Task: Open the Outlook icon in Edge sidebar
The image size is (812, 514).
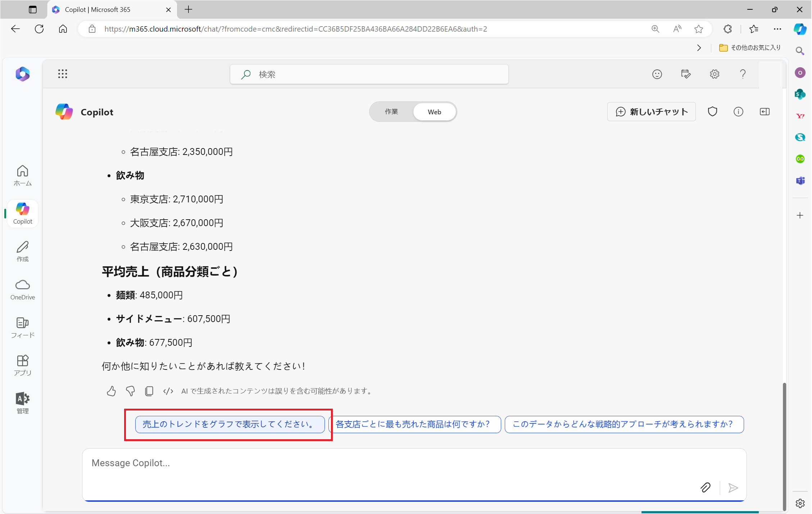Action: pyautogui.click(x=800, y=73)
